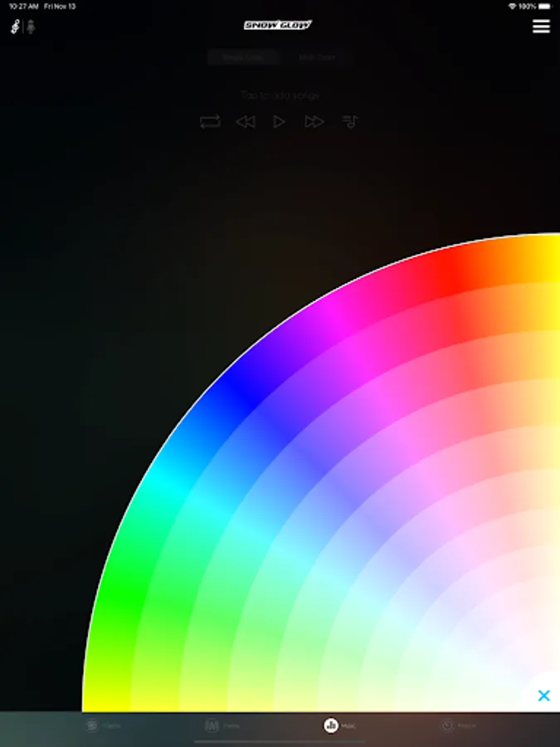
Task: Open the first bottom tab with grid icon
Action: (102, 725)
